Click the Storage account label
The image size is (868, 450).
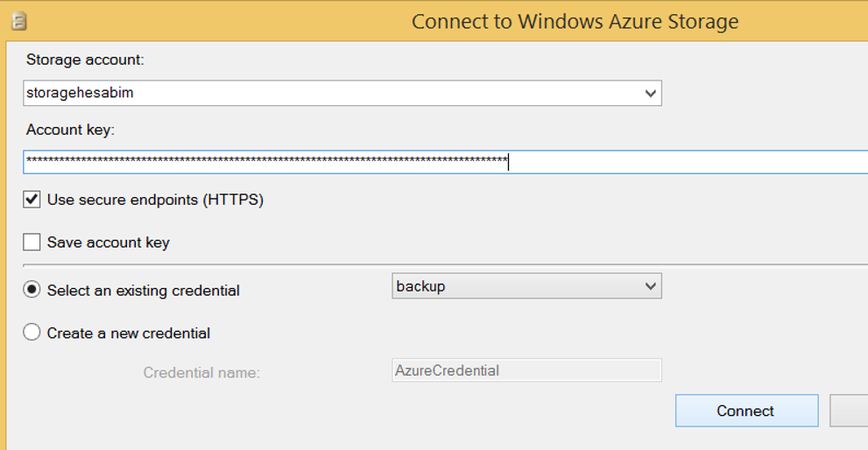(85, 60)
